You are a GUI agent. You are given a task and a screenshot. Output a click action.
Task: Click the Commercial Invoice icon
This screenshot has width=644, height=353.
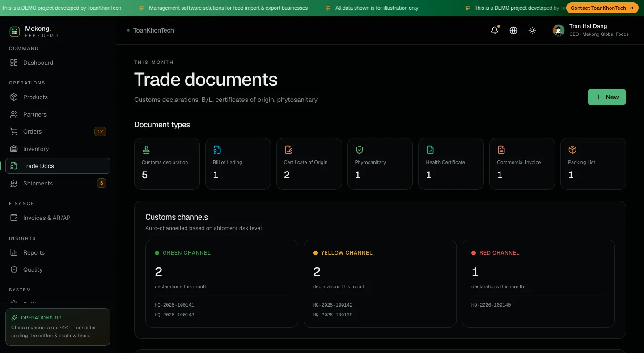coord(501,150)
